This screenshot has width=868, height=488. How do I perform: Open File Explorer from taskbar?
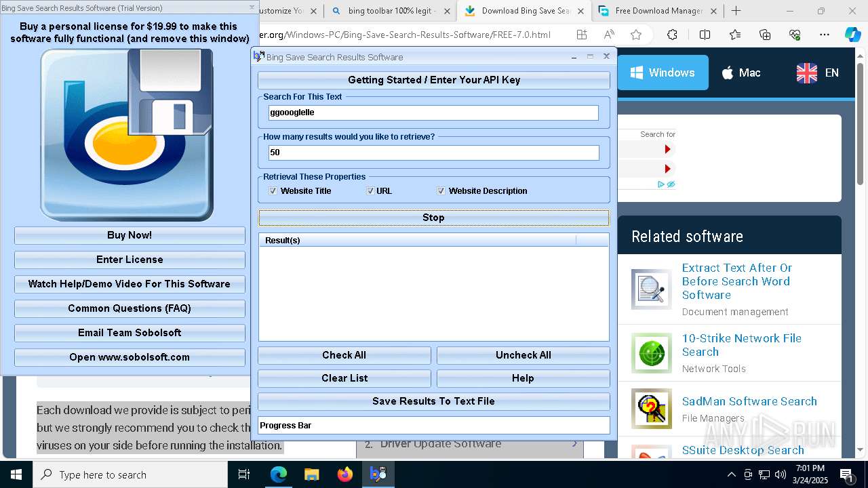311,474
